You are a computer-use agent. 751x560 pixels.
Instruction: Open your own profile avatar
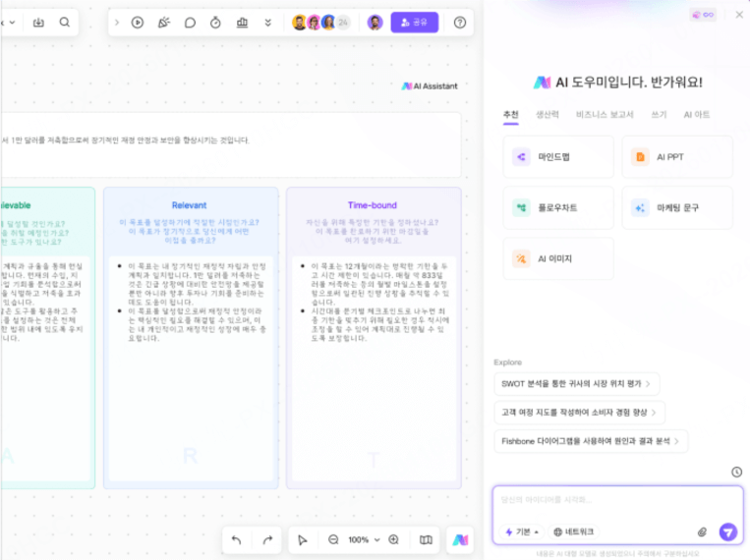pos(375,22)
